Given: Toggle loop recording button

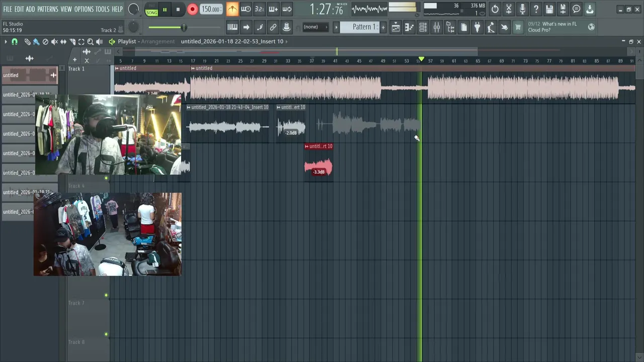Looking at the screenshot, I should [287, 9].
